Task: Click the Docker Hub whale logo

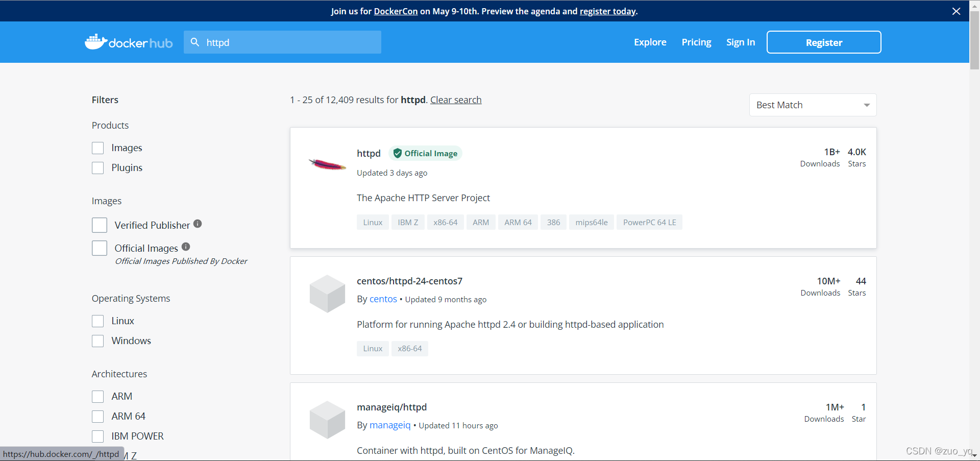Action: (129, 42)
